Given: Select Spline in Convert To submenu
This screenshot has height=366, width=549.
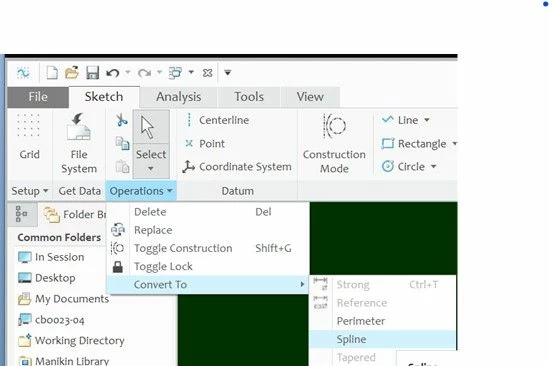Looking at the screenshot, I should tap(383, 339).
